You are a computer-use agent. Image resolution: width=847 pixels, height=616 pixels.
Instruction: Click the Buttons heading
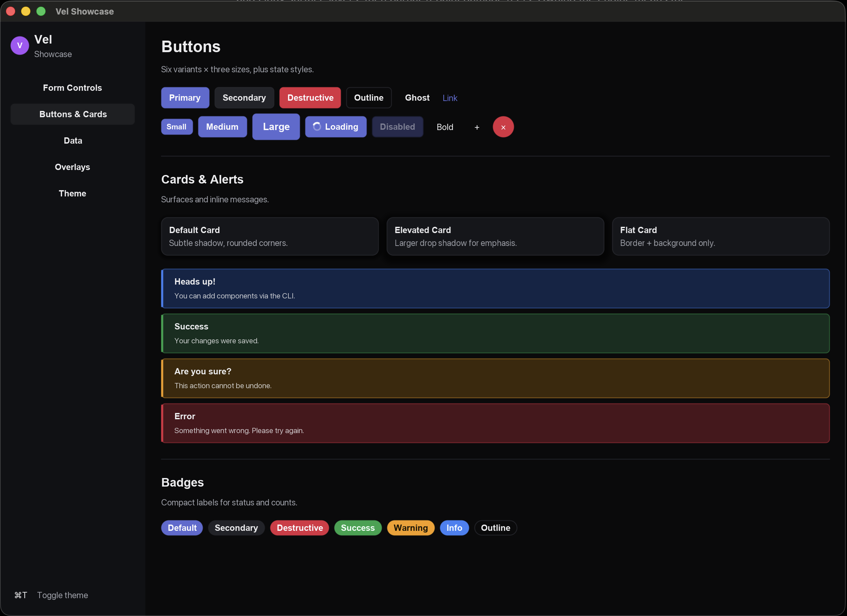pos(191,47)
